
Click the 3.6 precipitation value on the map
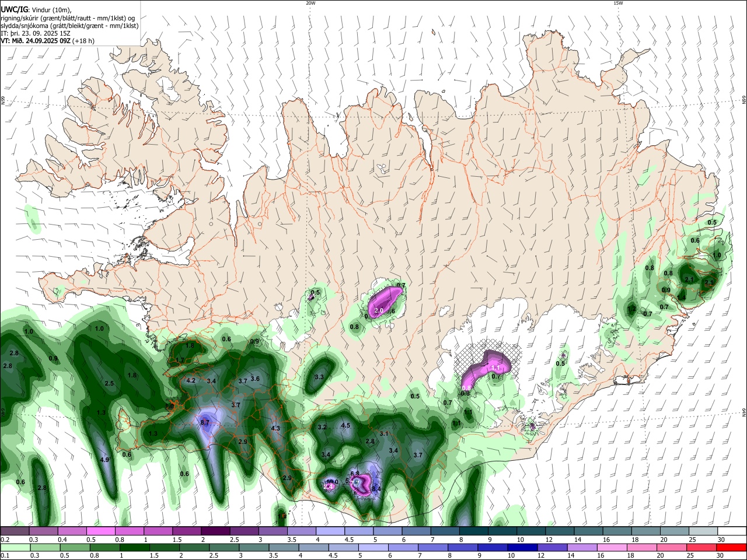[255, 379]
